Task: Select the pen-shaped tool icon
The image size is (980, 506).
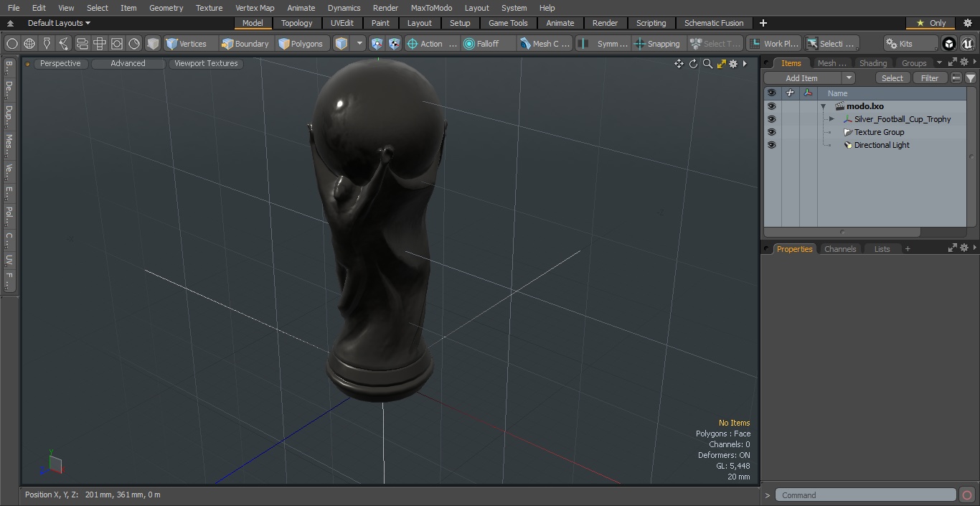Action: (47, 44)
